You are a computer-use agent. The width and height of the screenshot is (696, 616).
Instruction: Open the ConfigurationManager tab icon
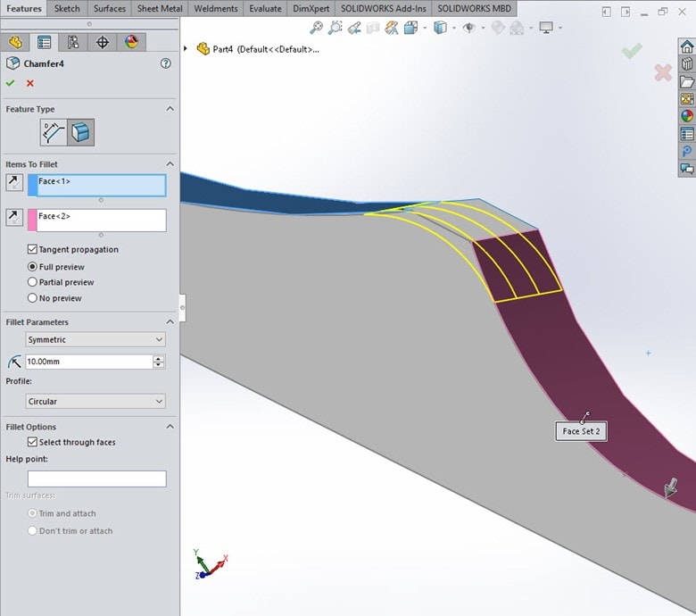pos(73,42)
